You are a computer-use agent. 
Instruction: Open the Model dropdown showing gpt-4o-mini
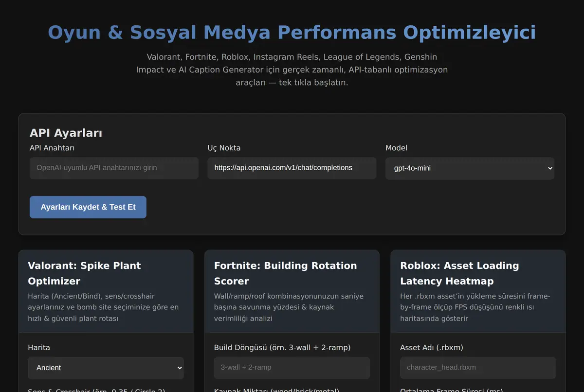470,168
